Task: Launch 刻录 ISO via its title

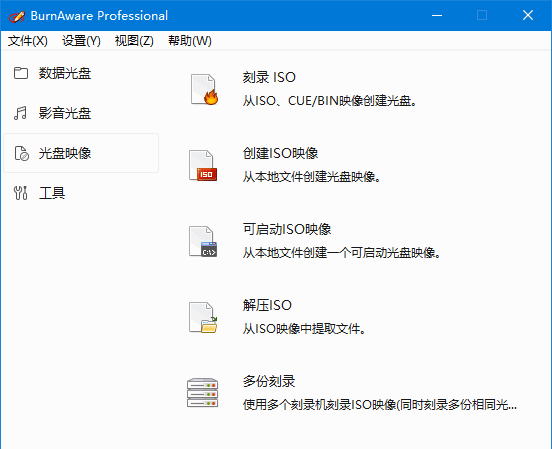Action: (269, 77)
